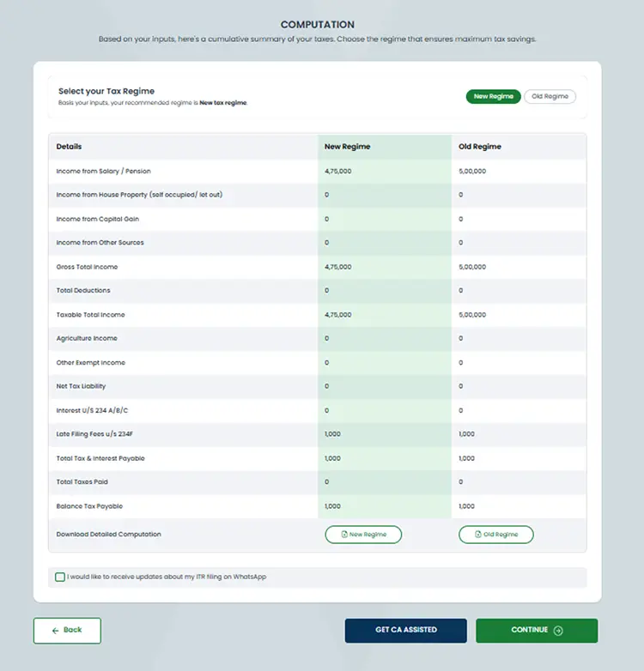The height and width of the screenshot is (671, 644).
Task: Click Taxable Total Income Old Regime value
Action: (x=472, y=315)
